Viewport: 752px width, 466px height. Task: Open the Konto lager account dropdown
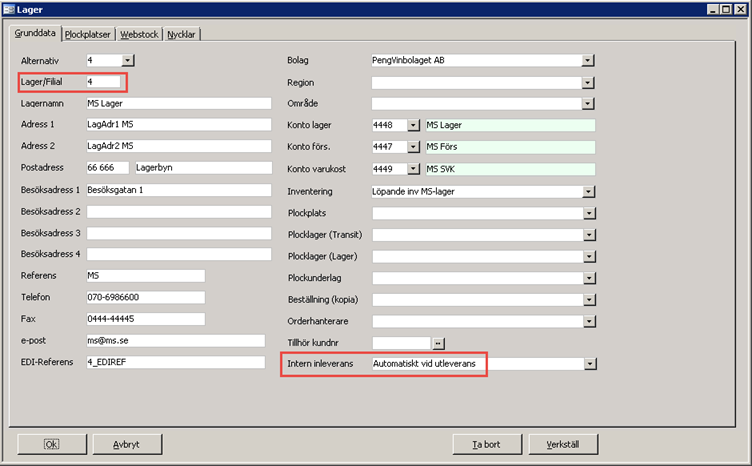(x=414, y=125)
